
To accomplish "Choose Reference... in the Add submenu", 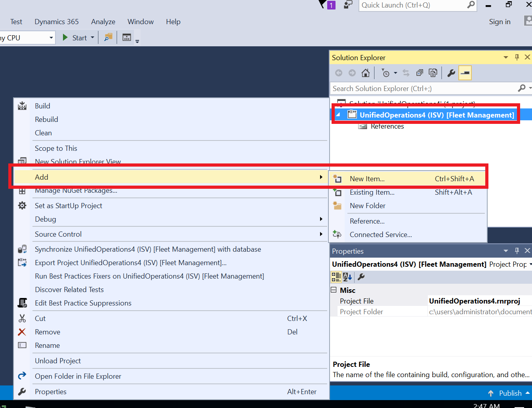I will [x=408, y=221].
